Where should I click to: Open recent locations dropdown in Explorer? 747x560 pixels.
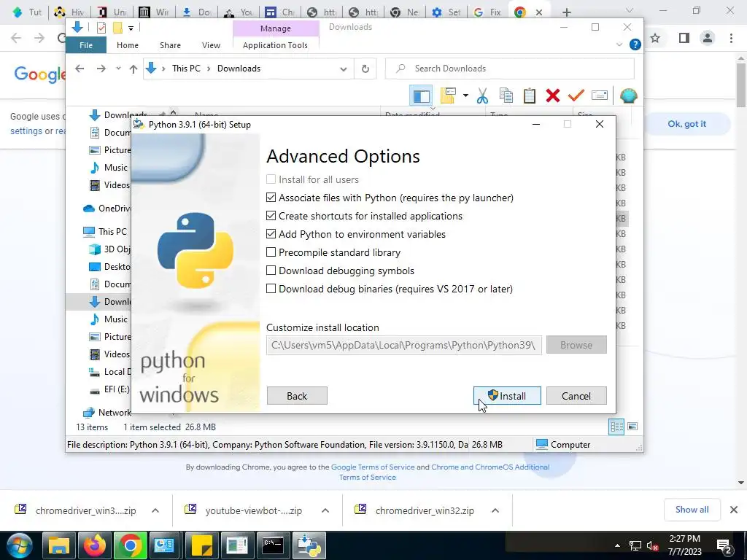[118, 69]
